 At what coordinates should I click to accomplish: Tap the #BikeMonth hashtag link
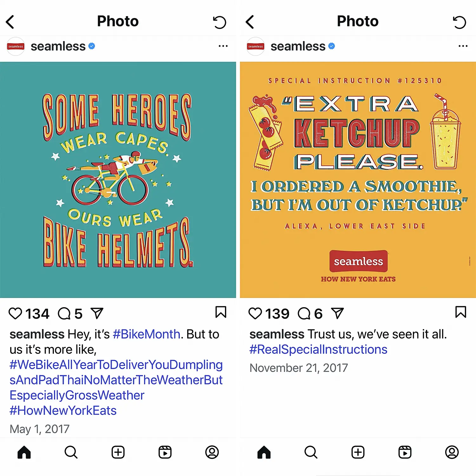pyautogui.click(x=147, y=334)
